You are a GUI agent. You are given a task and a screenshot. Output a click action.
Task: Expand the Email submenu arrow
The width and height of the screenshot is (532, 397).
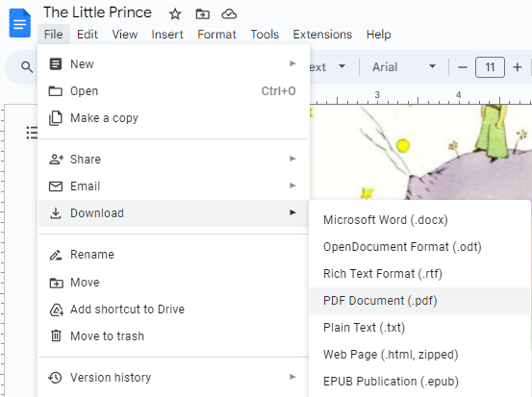pos(292,186)
